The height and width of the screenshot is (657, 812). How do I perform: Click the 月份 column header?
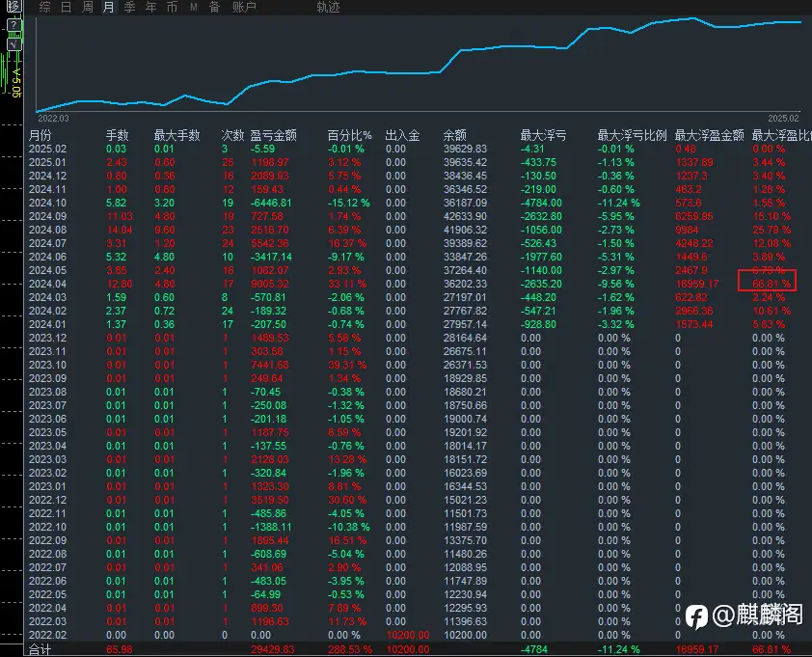(40, 135)
